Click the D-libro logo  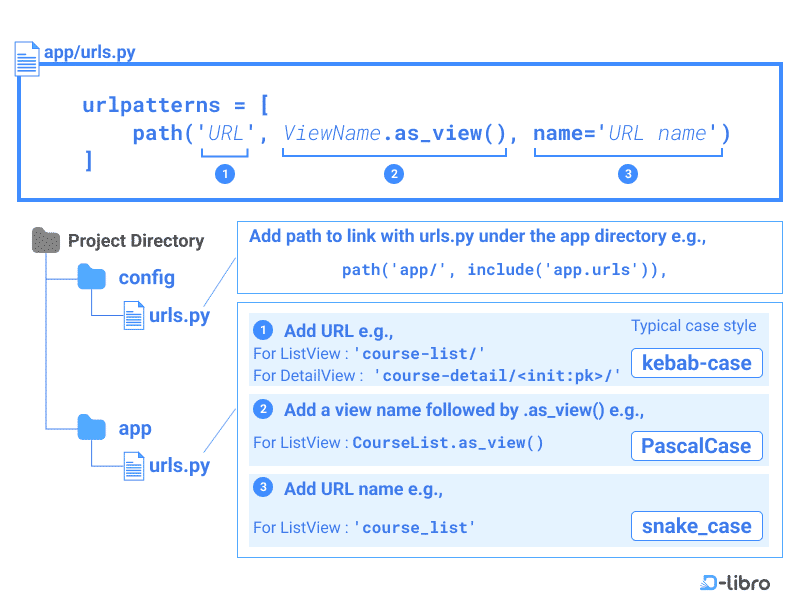[734, 581]
